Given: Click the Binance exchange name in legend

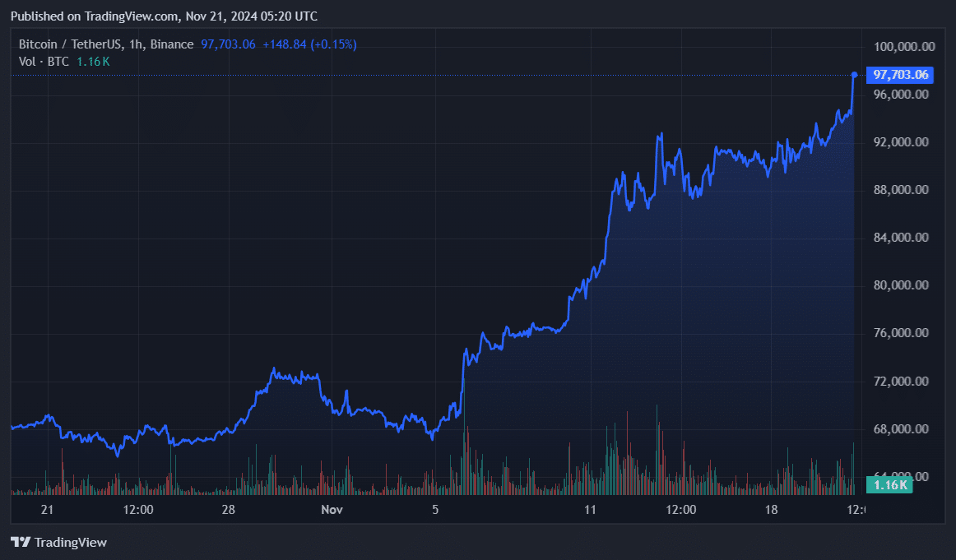Looking at the screenshot, I should [x=172, y=44].
